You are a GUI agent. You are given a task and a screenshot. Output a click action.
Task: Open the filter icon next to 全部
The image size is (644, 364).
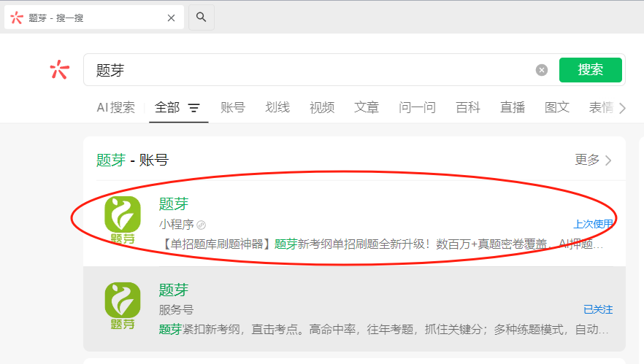[194, 108]
